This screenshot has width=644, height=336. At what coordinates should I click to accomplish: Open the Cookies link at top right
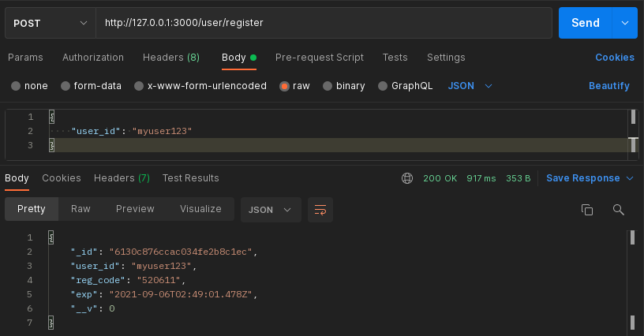click(x=614, y=58)
